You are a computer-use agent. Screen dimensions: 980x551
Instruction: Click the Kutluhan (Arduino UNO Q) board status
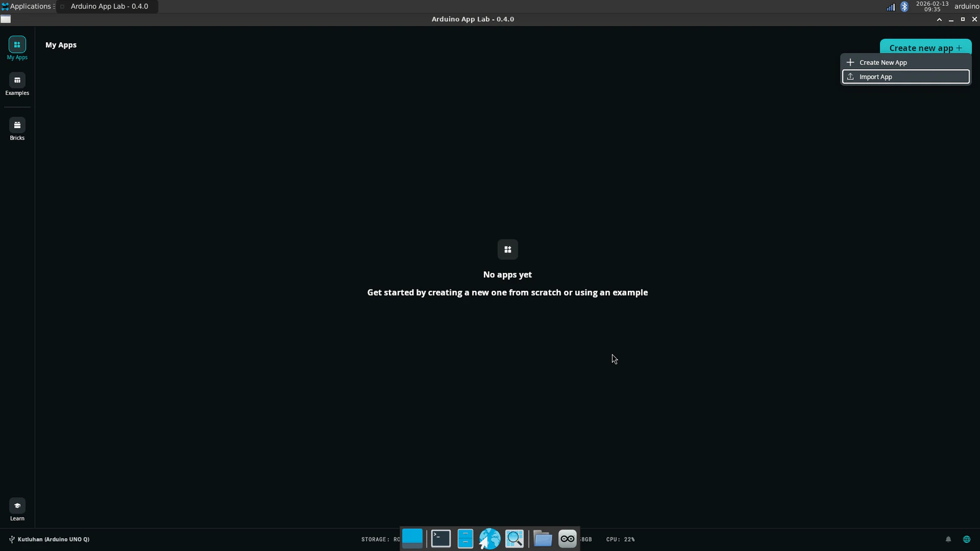pos(49,539)
